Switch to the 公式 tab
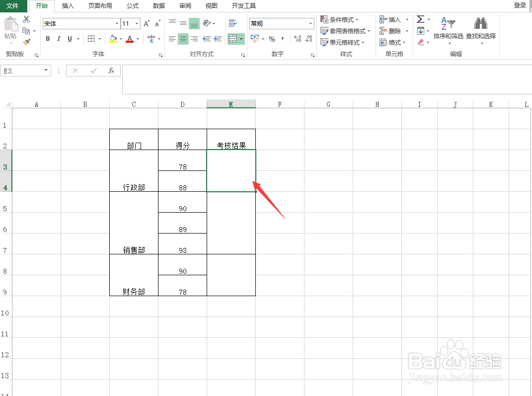 pos(132,6)
